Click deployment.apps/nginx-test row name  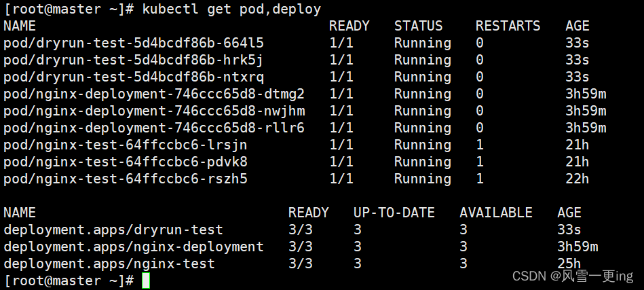(x=109, y=264)
